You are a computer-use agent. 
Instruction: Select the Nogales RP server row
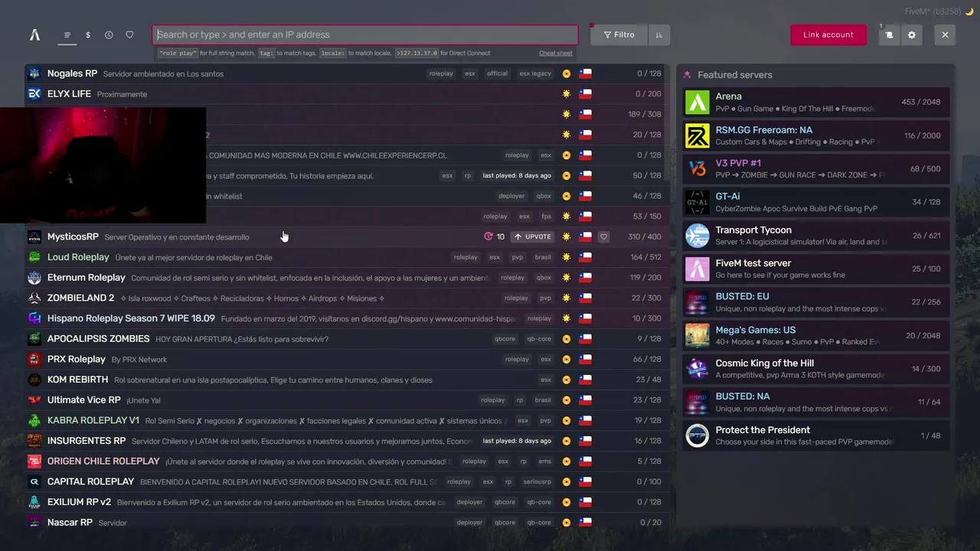click(x=347, y=73)
